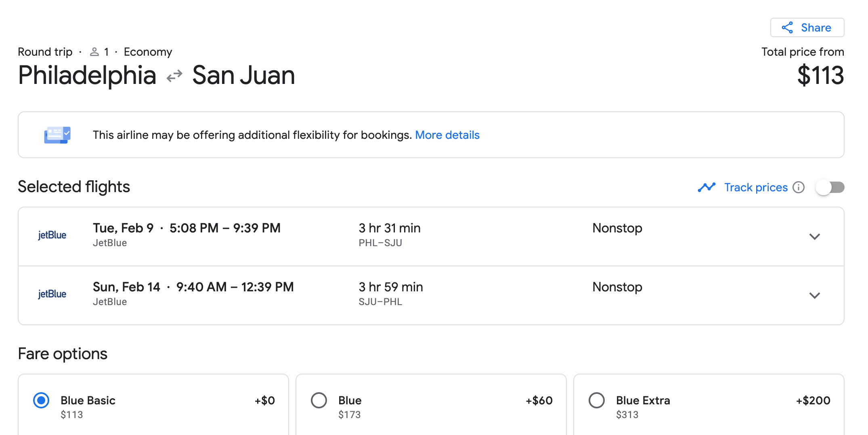
Task: Click the Track prices text link
Action: [x=756, y=187]
